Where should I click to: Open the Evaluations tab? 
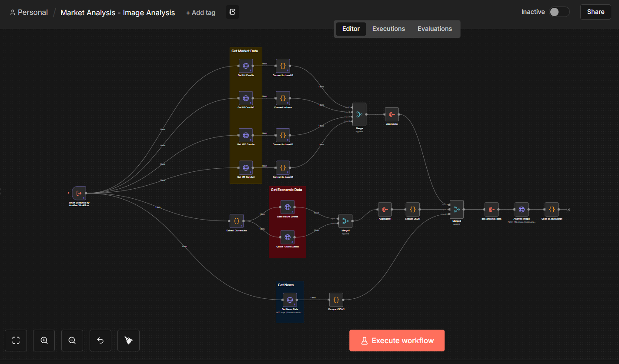(x=434, y=29)
